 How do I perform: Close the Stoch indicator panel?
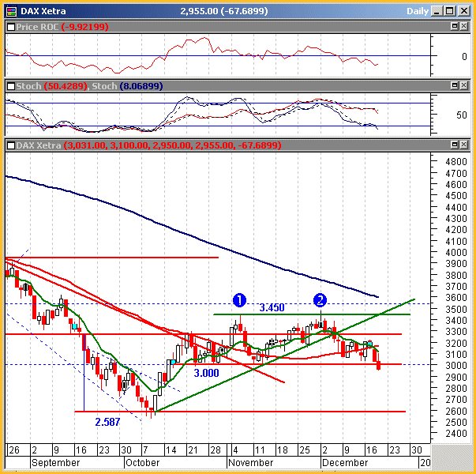[x=464, y=85]
